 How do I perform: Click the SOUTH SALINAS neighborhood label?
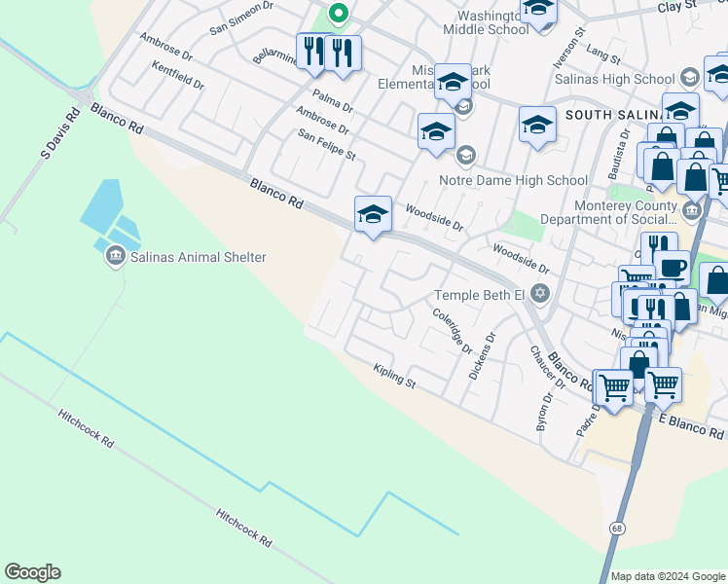tap(615, 115)
